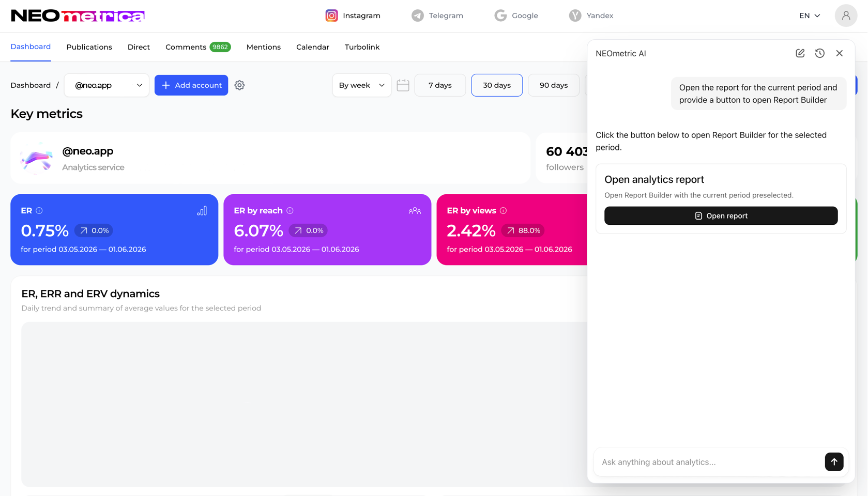
Task: Click the Telegram icon in header
Action: coord(417,16)
